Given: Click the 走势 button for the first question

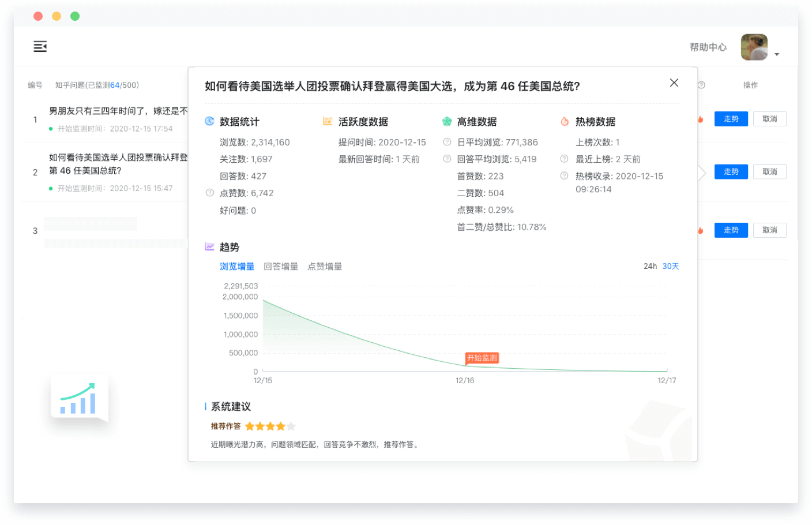Looking at the screenshot, I should pyautogui.click(x=731, y=118).
